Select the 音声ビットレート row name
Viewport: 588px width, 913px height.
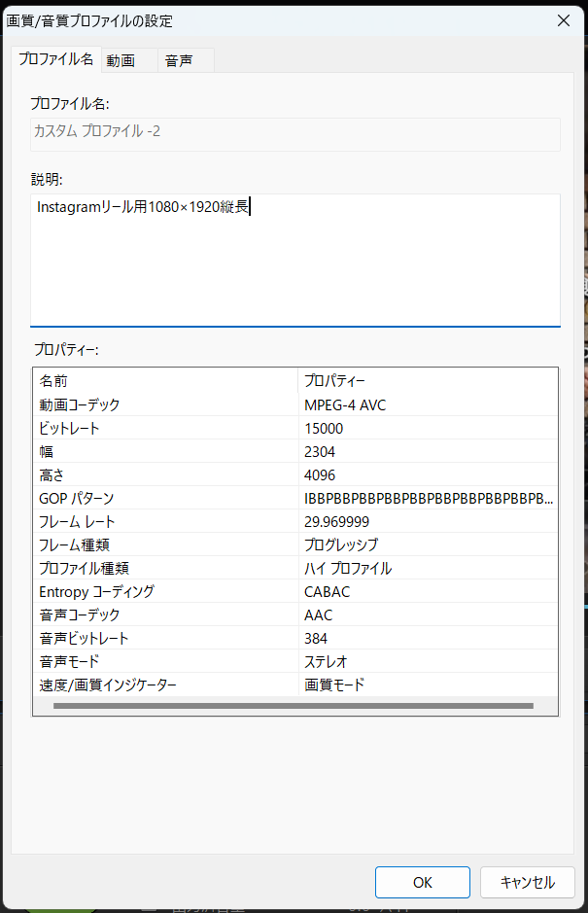(x=84, y=638)
